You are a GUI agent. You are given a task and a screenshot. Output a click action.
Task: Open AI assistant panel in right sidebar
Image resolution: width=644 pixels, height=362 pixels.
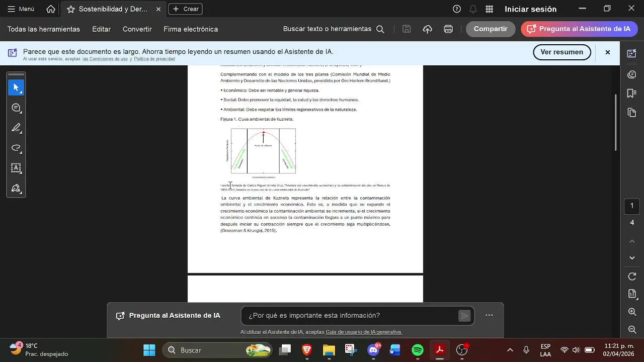(x=632, y=53)
